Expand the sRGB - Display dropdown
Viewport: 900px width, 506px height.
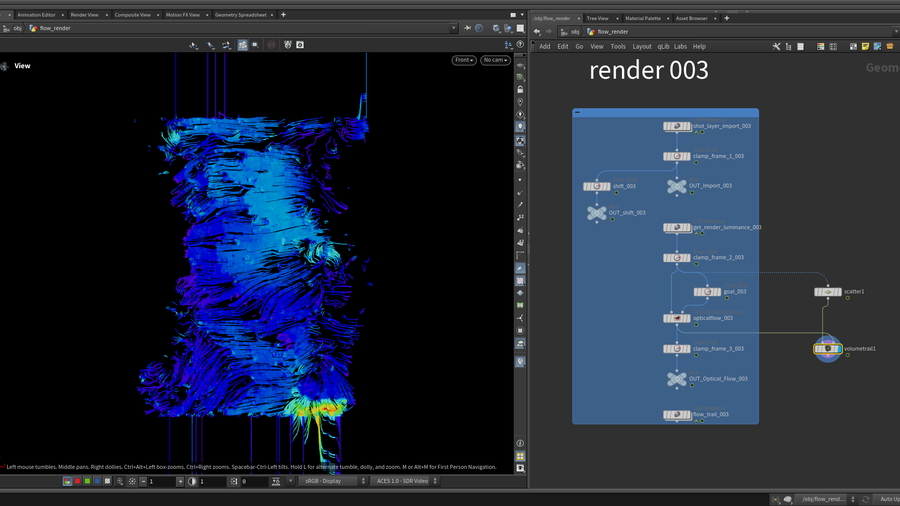[330, 481]
